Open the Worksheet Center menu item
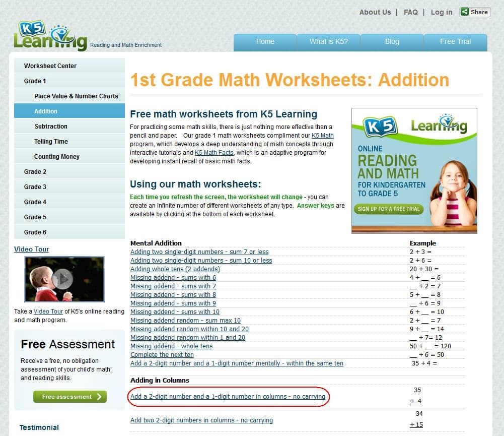 tap(50, 66)
